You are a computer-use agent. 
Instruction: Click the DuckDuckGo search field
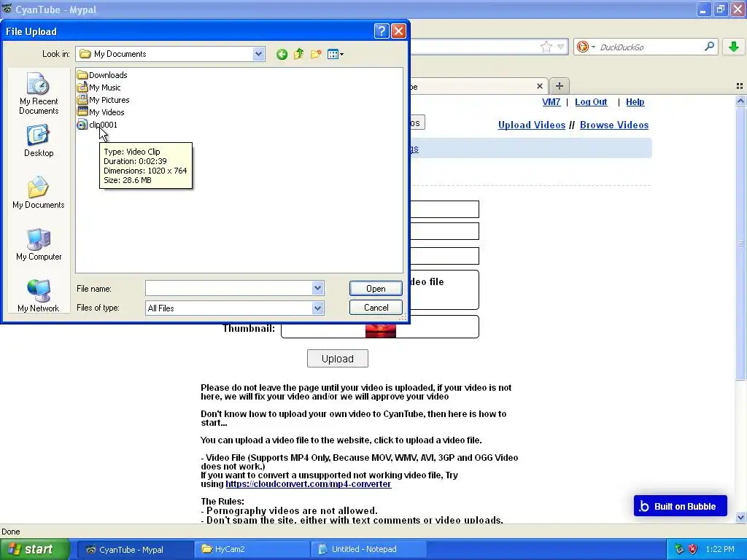pos(650,47)
